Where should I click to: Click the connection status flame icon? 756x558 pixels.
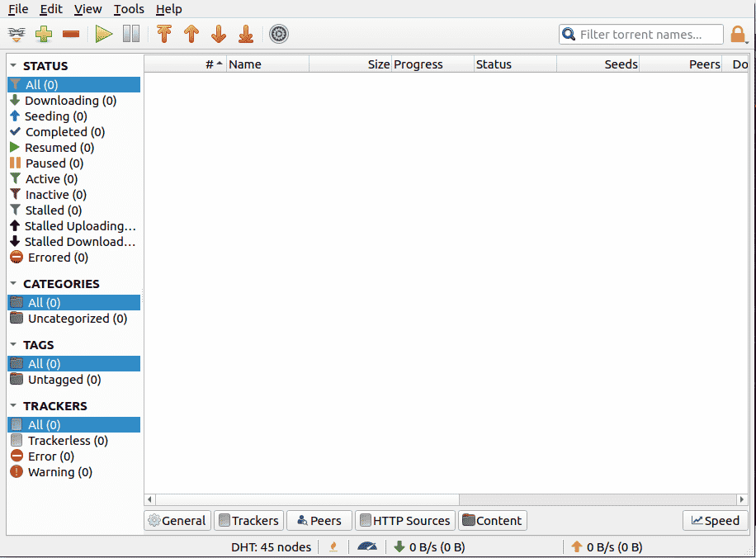pyautogui.click(x=333, y=547)
